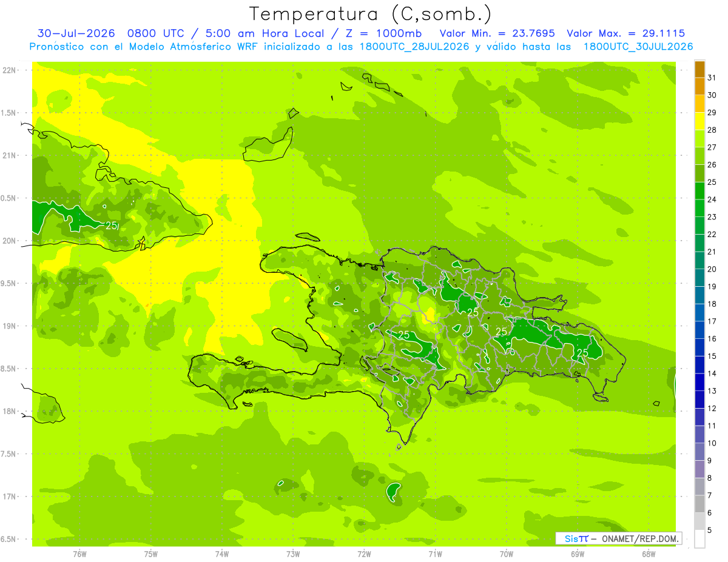
Task: Click the colorbar value label "29"
Action: pyautogui.click(x=712, y=112)
